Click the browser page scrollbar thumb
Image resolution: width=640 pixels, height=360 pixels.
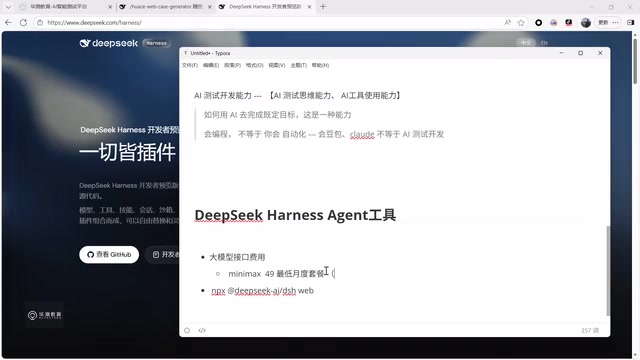[x=635, y=61]
